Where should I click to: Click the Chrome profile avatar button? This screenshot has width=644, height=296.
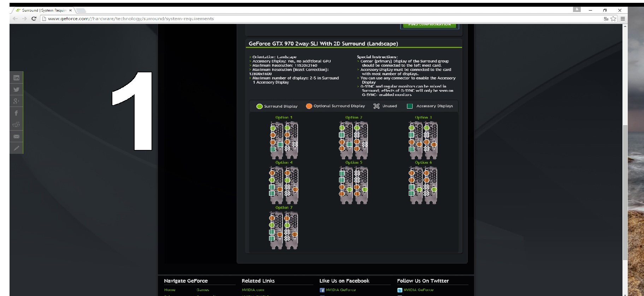tap(577, 10)
